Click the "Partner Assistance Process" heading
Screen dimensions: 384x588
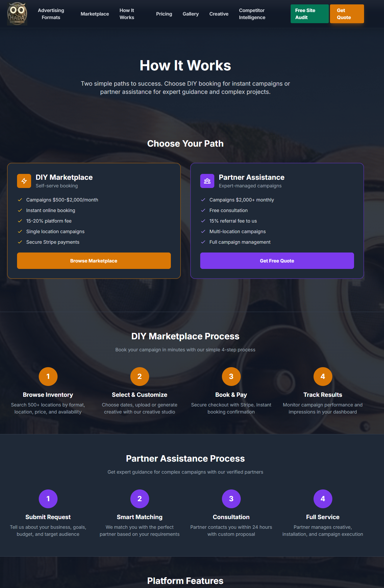186,459
